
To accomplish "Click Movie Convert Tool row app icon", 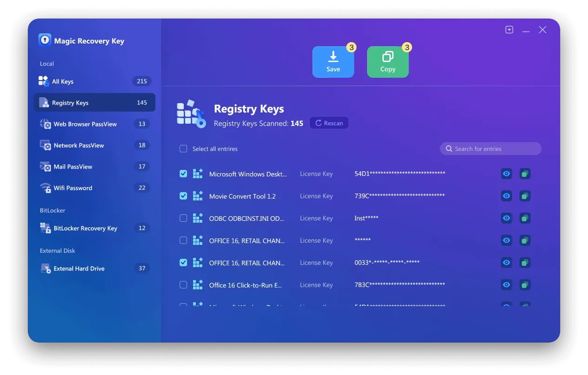I will pyautogui.click(x=198, y=196).
